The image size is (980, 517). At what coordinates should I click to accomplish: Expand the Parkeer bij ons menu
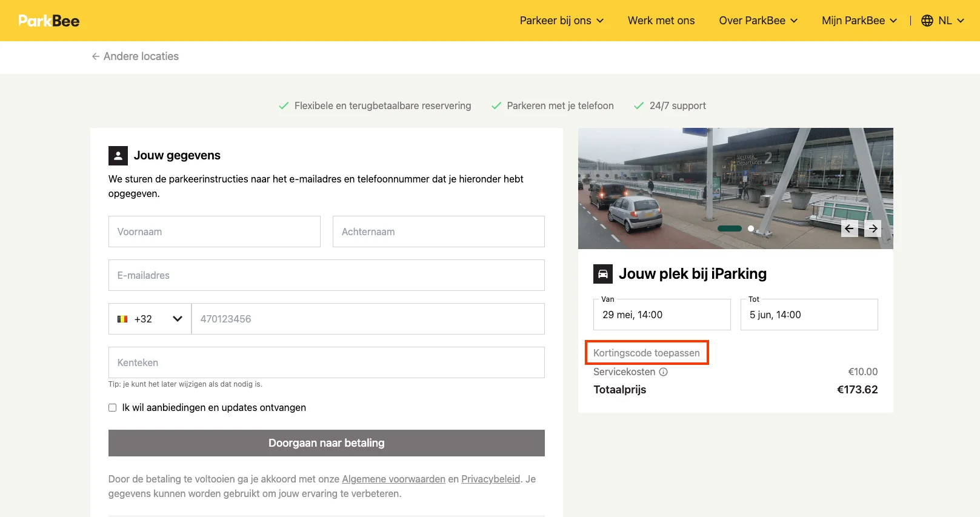point(562,21)
